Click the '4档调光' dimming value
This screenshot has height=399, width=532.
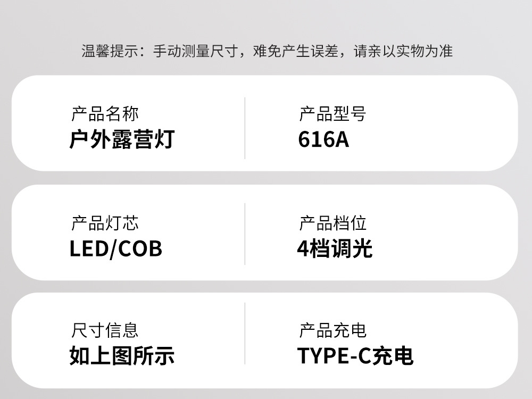335,249
